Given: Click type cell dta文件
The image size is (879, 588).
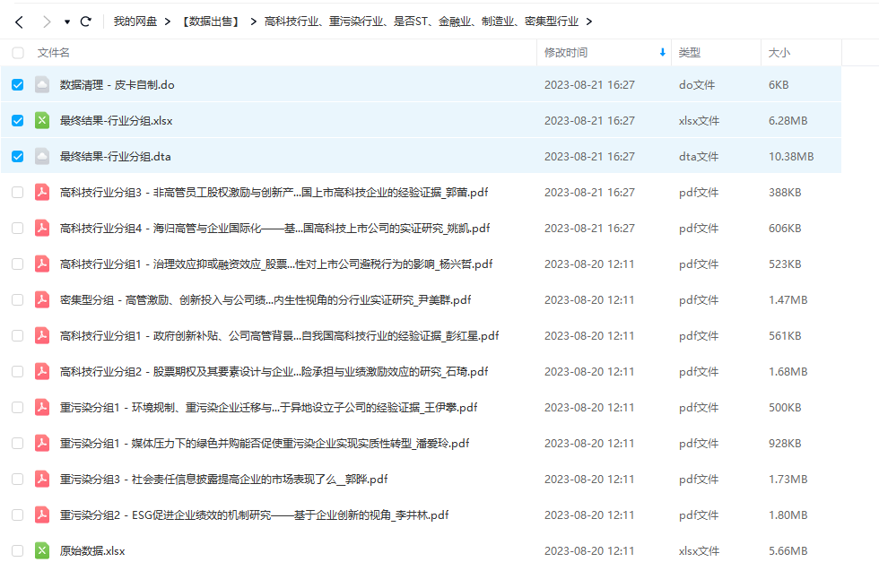Looking at the screenshot, I should (x=699, y=156).
